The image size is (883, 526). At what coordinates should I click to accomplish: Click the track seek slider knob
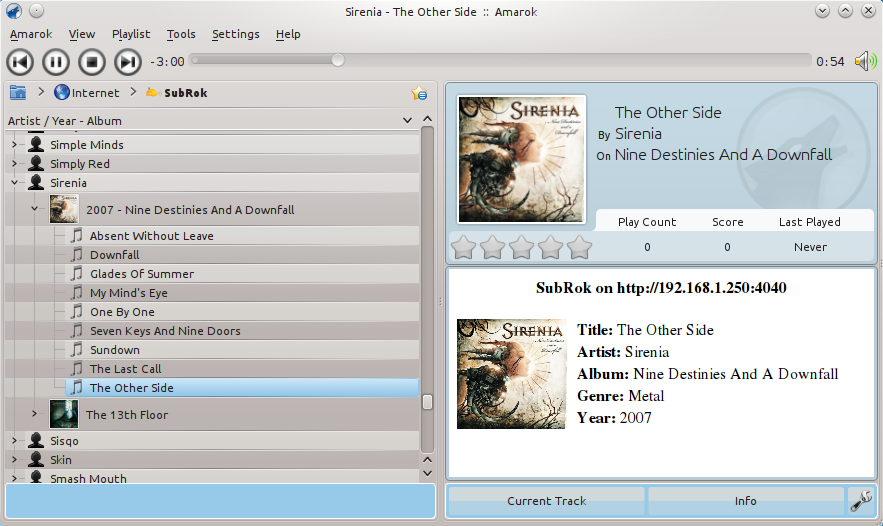(337, 60)
